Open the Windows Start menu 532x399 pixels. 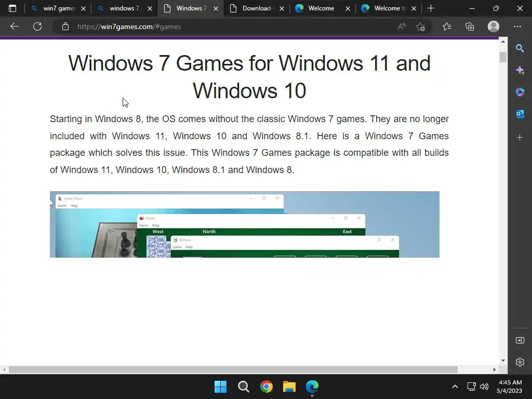(x=220, y=387)
